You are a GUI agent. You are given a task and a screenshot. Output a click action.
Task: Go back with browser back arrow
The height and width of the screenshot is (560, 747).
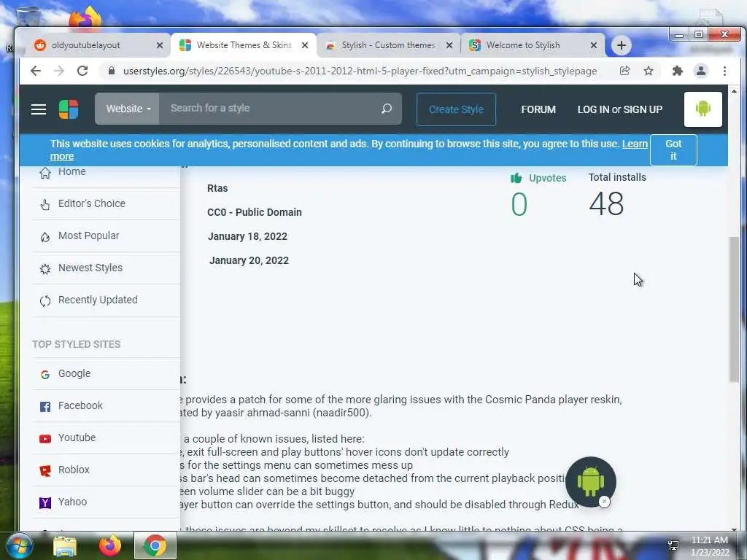[x=36, y=71]
